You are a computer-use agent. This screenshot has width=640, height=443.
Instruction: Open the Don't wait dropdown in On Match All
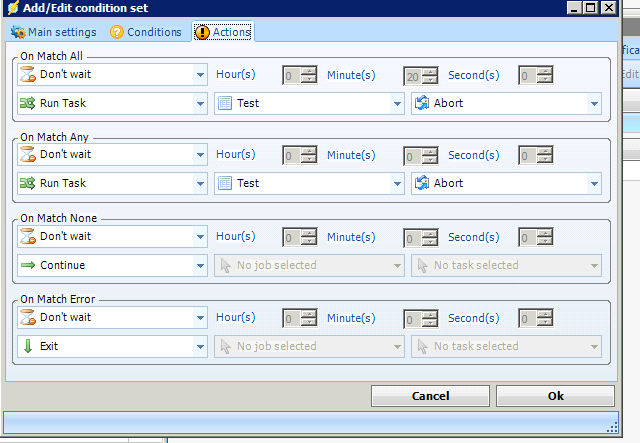point(200,74)
